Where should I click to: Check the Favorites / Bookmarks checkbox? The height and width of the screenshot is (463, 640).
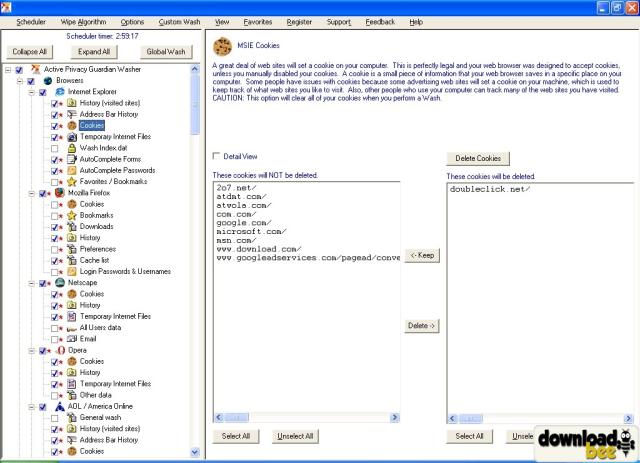[x=54, y=182]
